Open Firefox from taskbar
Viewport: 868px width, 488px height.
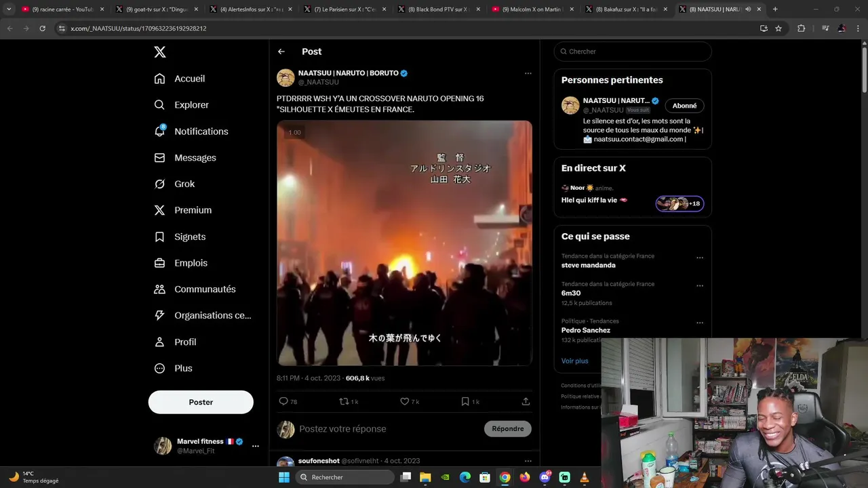coord(525,477)
